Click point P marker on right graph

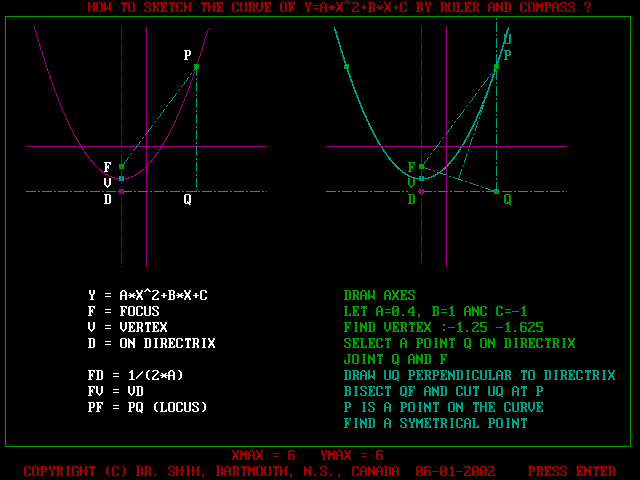pos(496,67)
